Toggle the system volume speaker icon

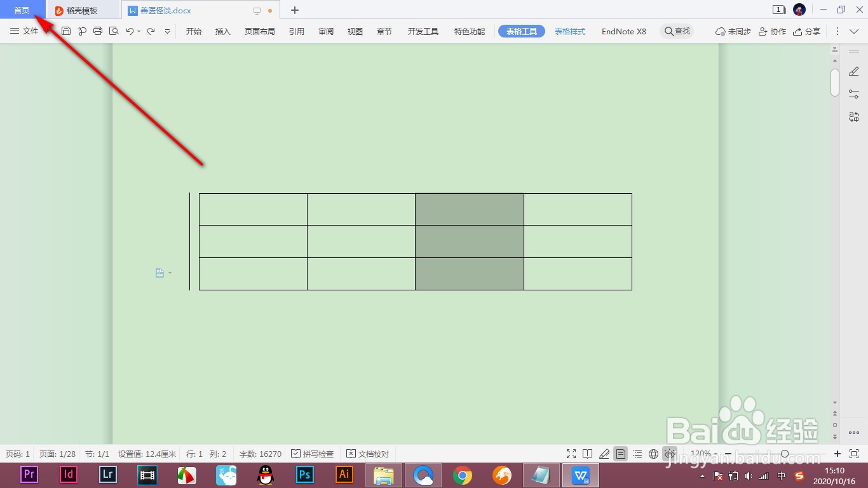tap(749, 475)
